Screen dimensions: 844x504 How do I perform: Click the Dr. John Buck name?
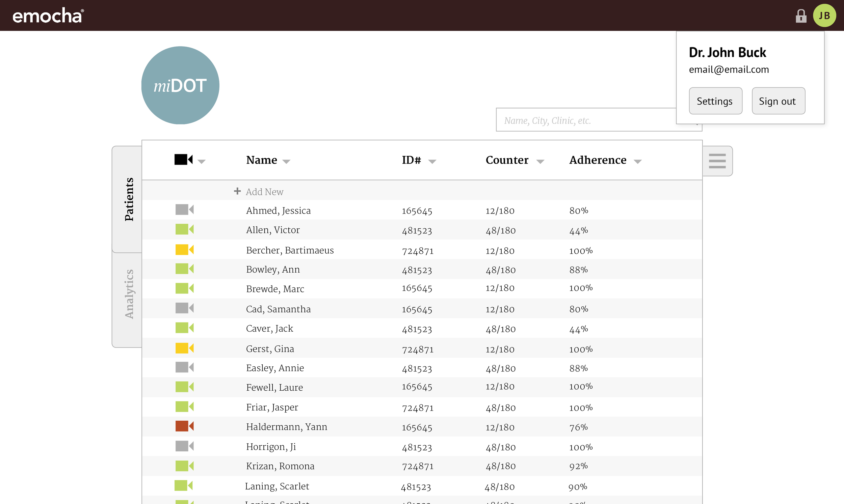click(727, 52)
